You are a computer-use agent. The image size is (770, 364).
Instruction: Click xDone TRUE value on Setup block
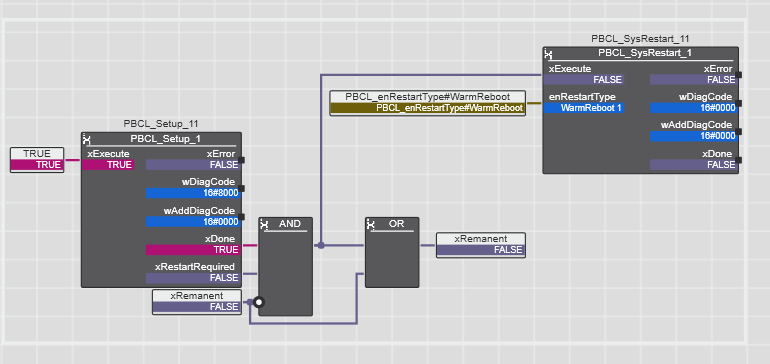(192, 250)
